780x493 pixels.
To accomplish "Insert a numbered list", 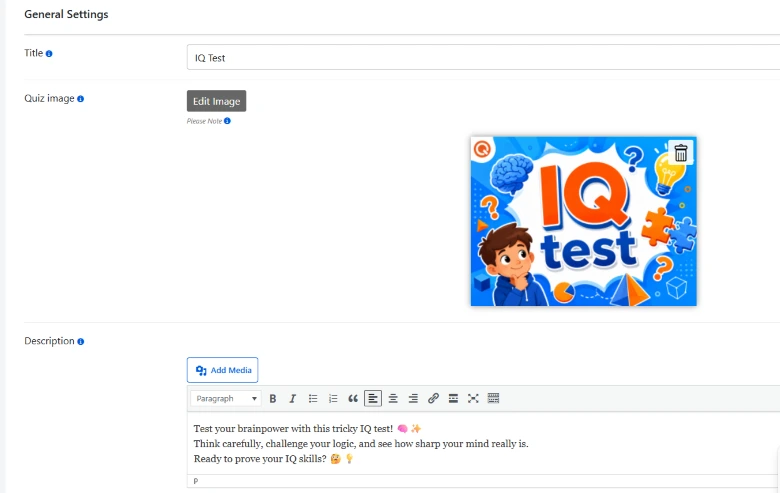I will click(333, 398).
